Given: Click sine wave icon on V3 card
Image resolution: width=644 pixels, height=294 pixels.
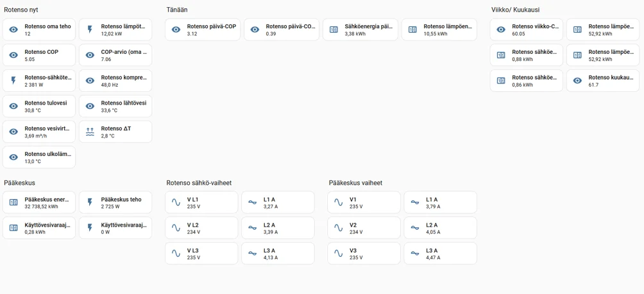Looking at the screenshot, I should click(339, 254).
